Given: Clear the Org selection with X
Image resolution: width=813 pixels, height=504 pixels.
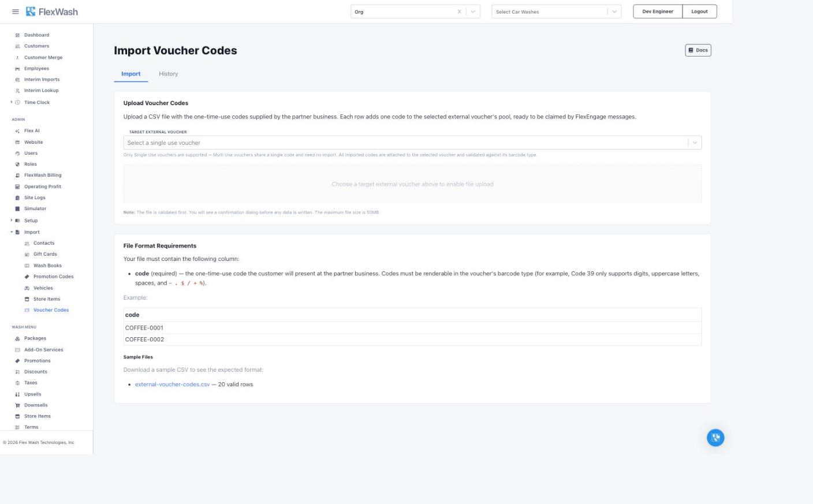Looking at the screenshot, I should click(460, 12).
